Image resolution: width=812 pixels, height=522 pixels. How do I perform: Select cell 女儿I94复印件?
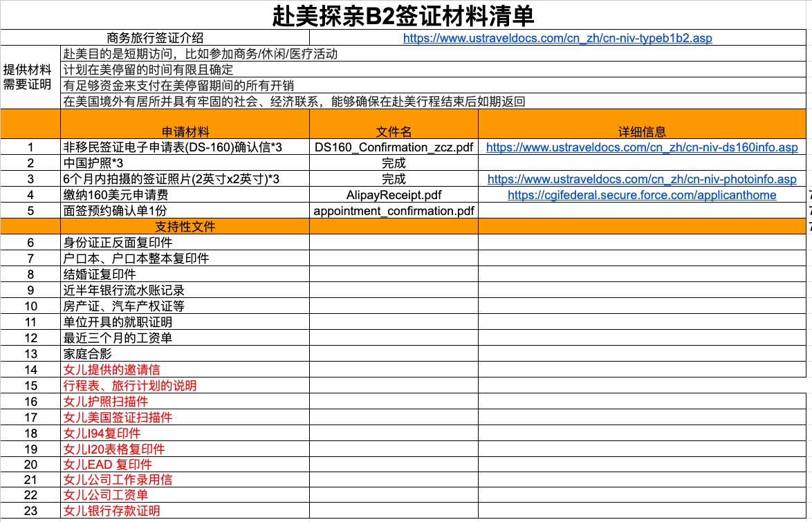tap(185, 433)
